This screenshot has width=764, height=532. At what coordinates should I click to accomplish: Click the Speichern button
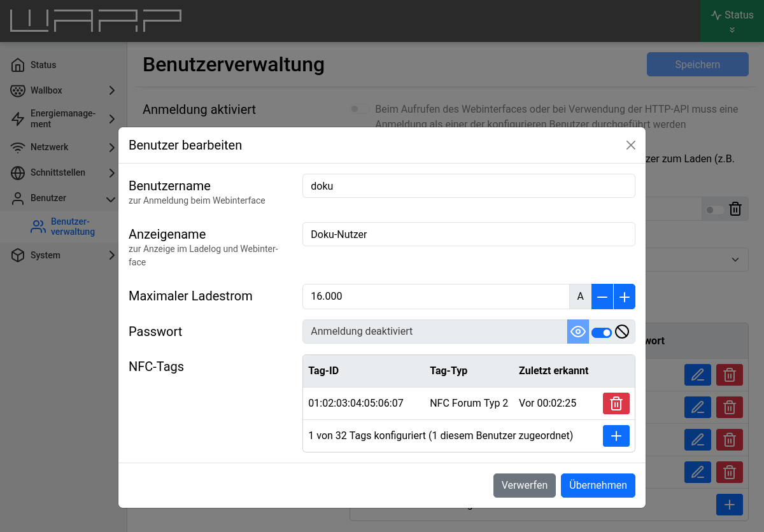(698, 64)
